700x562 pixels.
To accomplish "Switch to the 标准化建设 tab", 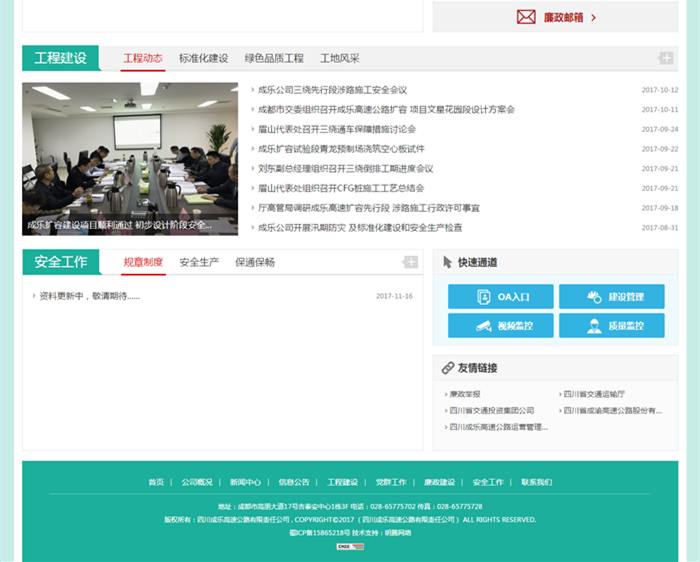I will pos(203,59).
